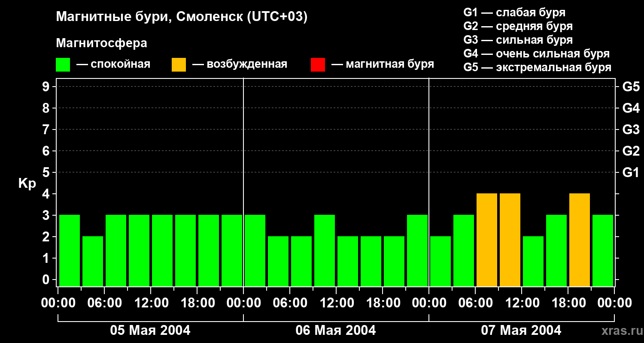Click first green bar of 07 May after midnight
This screenshot has width=644, height=343.
(440, 262)
